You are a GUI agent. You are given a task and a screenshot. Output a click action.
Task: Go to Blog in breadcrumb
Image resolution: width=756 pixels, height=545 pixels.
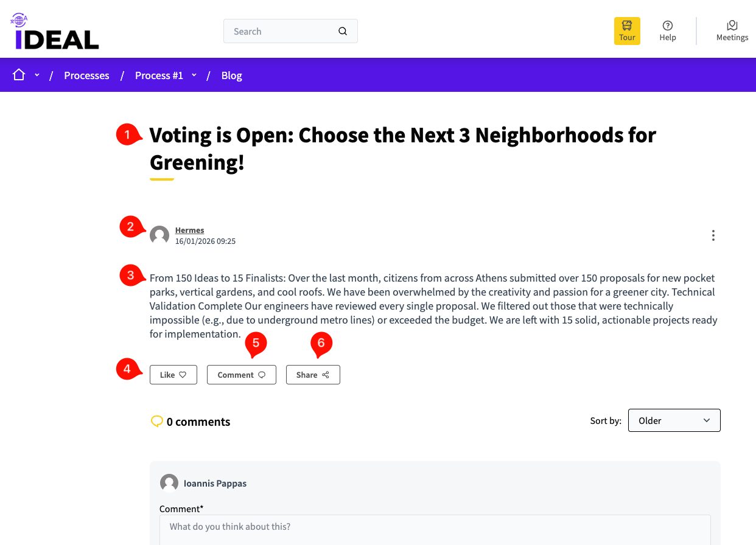coord(231,75)
